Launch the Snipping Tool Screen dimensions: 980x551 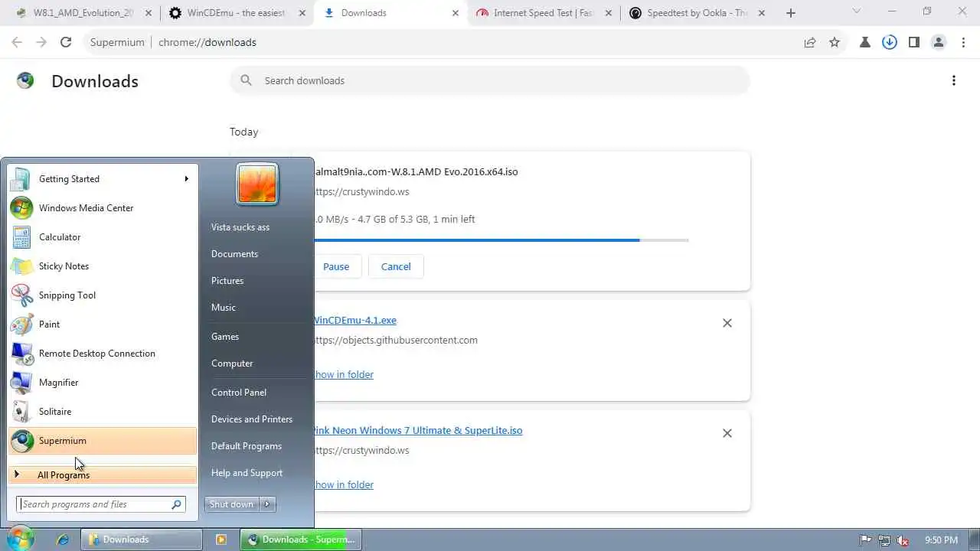click(103, 295)
